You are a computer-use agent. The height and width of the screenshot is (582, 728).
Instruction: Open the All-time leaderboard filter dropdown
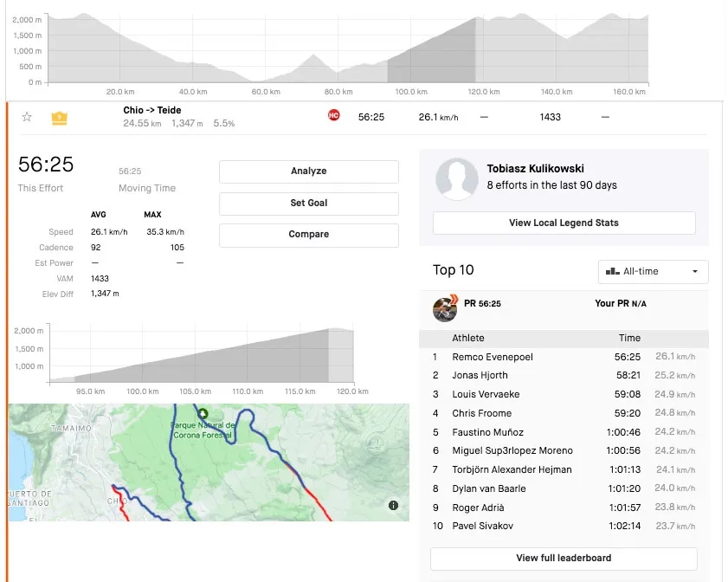653,271
